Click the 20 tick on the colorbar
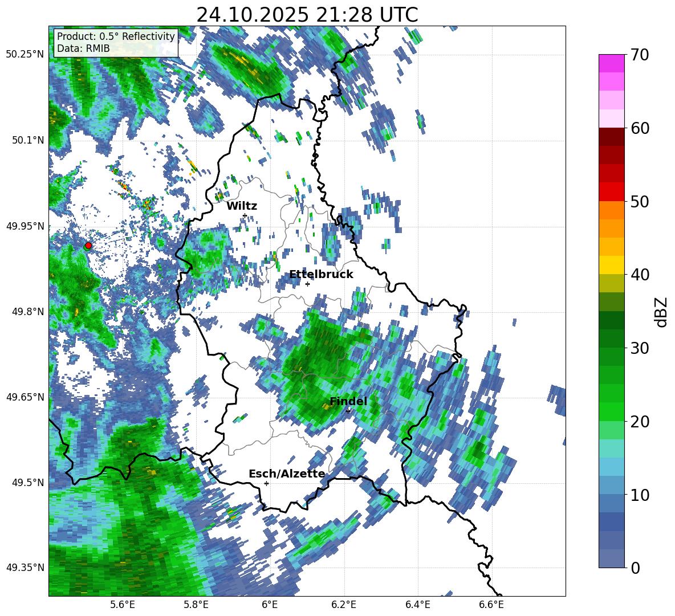Viewport: 675px width, 616px height. click(x=639, y=422)
